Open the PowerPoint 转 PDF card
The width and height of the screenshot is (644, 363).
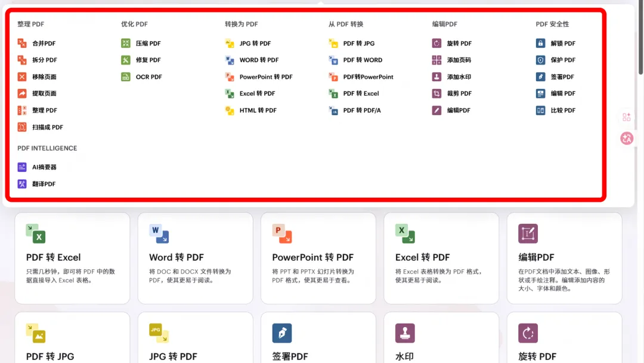click(x=318, y=258)
